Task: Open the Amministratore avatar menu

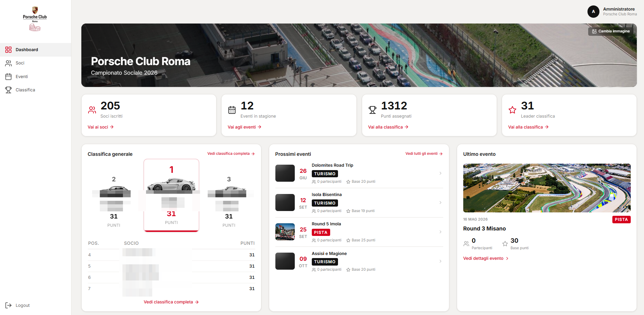Action: coord(593,12)
